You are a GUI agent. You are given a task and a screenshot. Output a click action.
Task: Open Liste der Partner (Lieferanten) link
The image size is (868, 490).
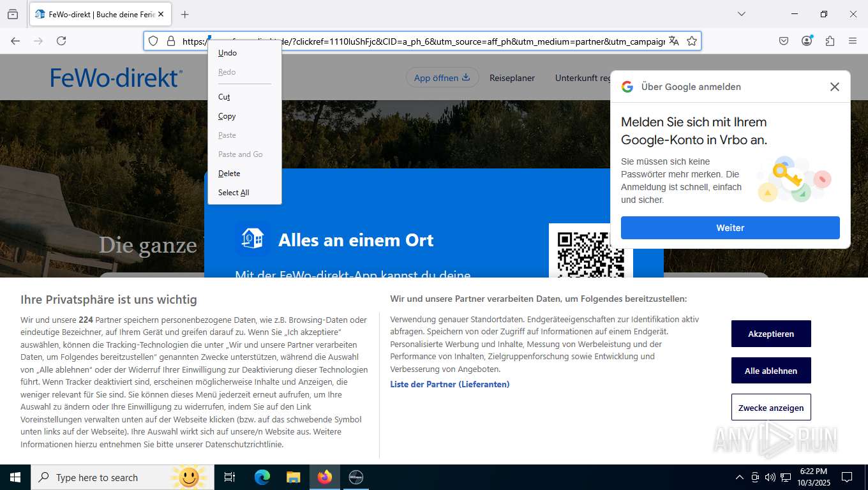coord(450,384)
